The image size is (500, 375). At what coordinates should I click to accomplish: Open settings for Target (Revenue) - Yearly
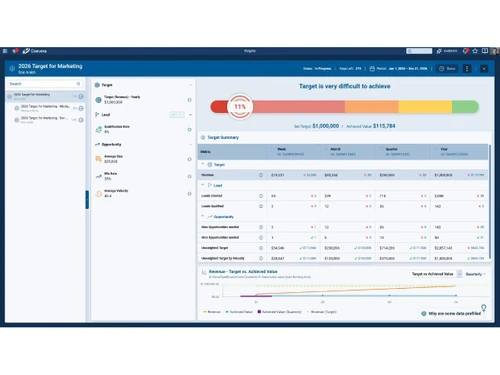[189, 100]
